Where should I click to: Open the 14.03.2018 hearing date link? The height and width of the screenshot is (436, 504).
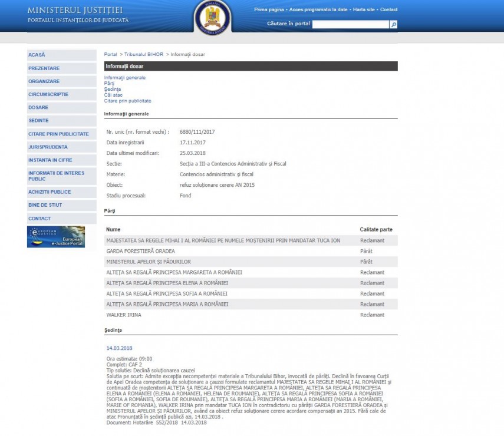pyautogui.click(x=119, y=348)
